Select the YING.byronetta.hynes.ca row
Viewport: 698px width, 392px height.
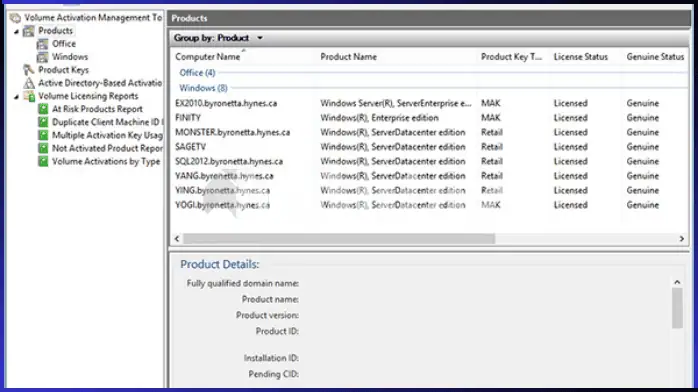[x=430, y=190]
